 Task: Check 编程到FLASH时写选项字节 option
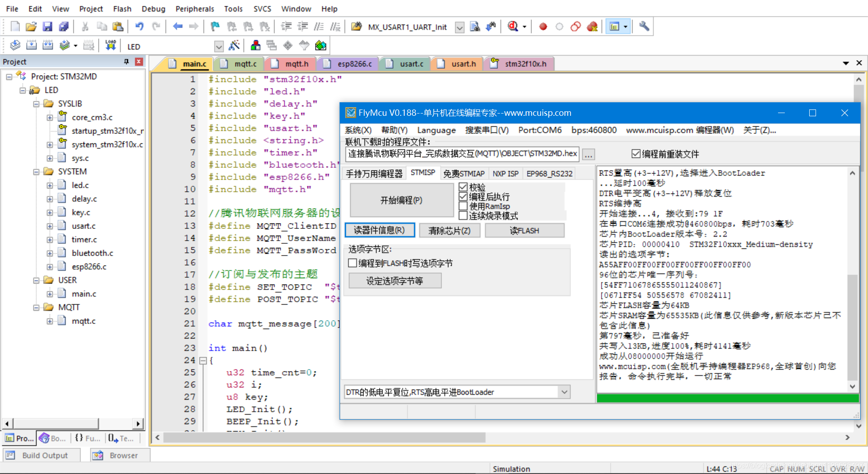[x=353, y=263]
